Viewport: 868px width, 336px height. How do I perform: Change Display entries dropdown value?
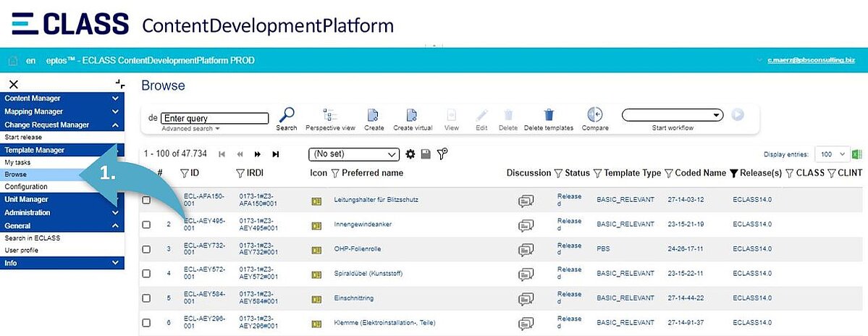[x=833, y=154]
